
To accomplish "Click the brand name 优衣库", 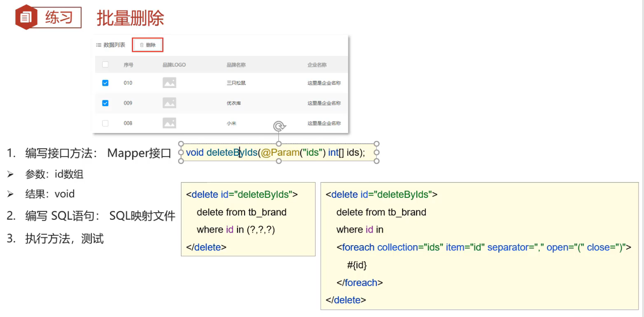I will click(x=234, y=103).
